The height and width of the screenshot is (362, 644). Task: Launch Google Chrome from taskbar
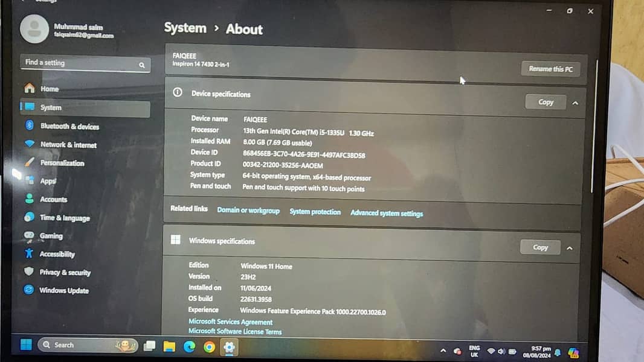209,346
